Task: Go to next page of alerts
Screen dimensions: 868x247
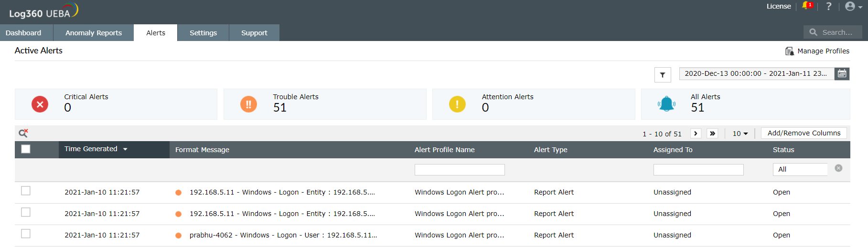Action: click(696, 134)
